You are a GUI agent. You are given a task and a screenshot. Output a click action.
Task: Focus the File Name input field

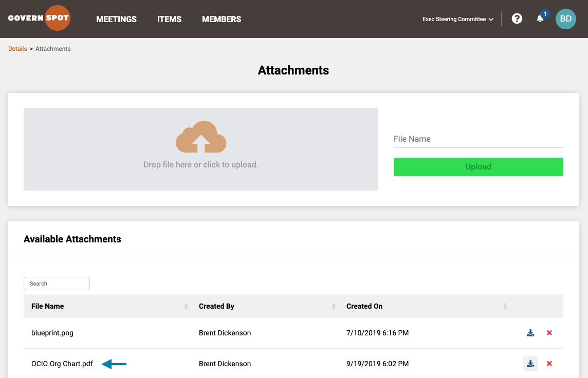click(478, 139)
